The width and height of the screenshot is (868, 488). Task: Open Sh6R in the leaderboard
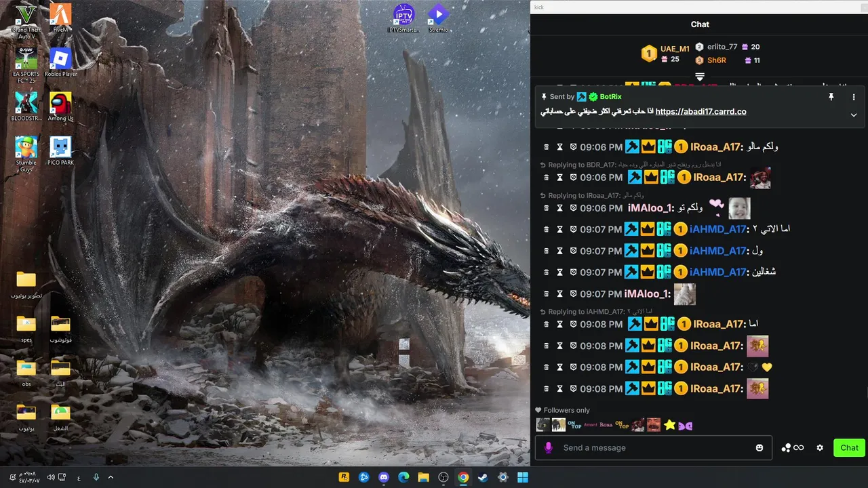[x=717, y=60]
